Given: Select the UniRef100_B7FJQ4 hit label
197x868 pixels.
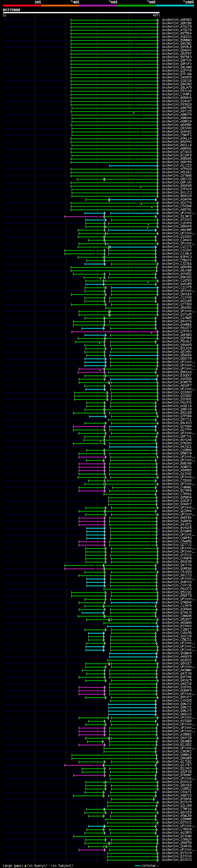Looking at the screenshot, I should click(177, 74).
